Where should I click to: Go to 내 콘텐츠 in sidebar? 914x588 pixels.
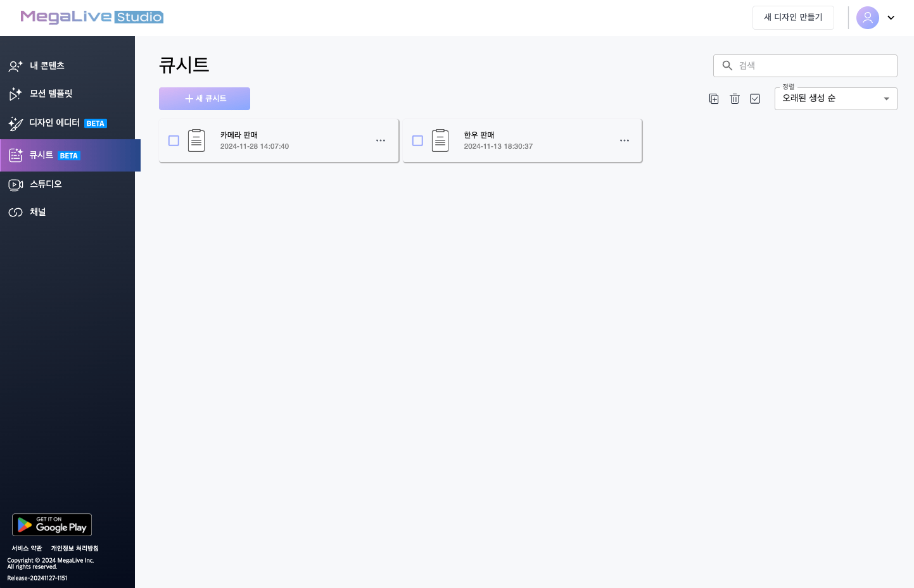click(x=47, y=66)
